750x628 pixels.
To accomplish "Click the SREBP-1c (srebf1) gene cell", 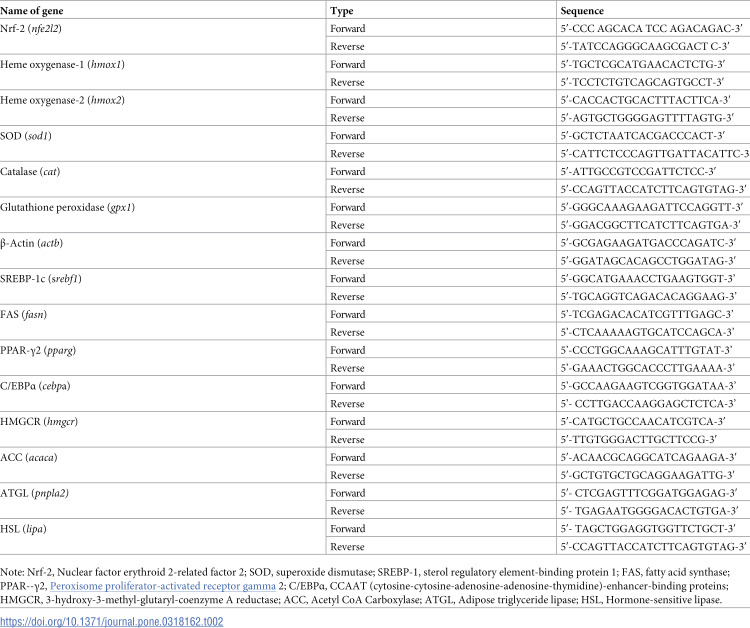I will click(x=163, y=287).
